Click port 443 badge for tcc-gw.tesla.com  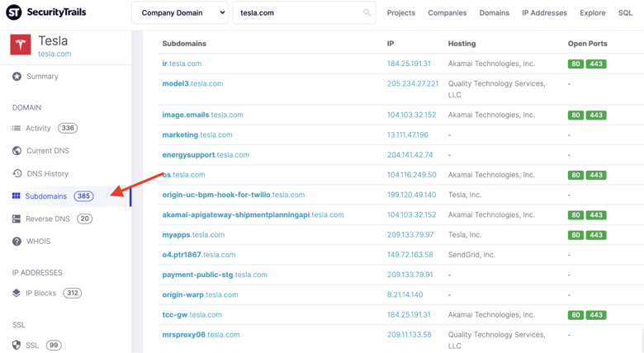click(x=596, y=315)
